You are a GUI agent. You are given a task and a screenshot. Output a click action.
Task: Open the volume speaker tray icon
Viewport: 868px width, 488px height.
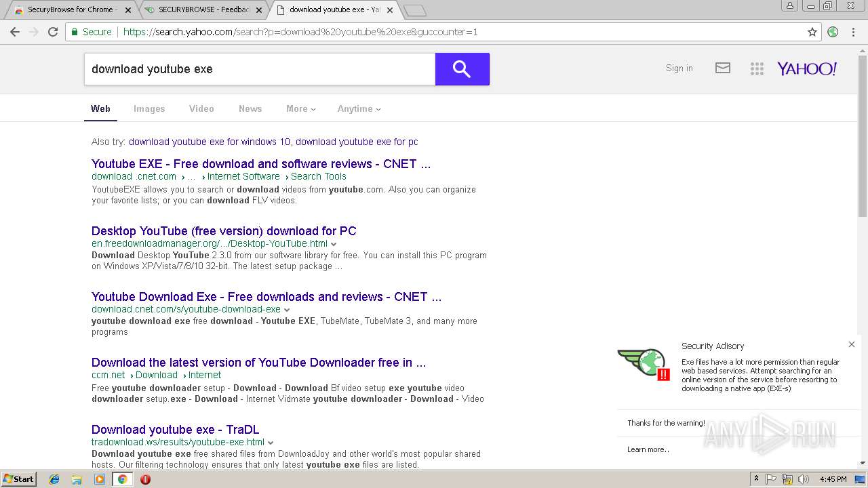(x=803, y=479)
